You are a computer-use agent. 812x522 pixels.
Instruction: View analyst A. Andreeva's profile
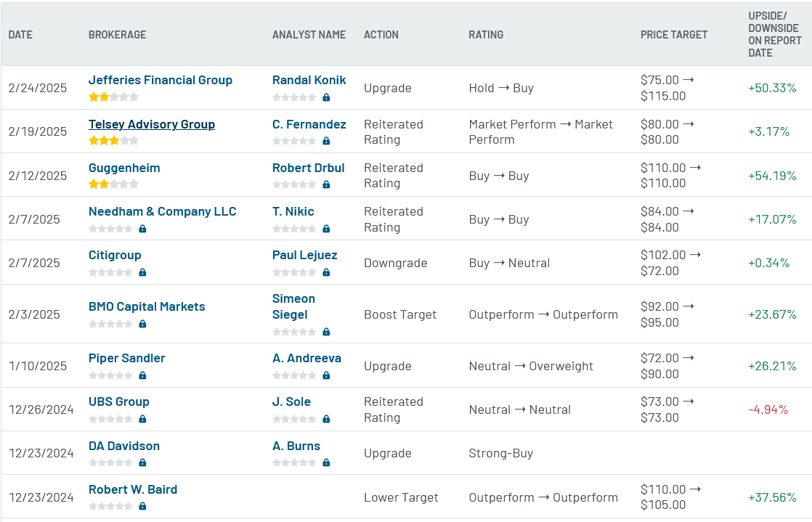[x=306, y=358]
